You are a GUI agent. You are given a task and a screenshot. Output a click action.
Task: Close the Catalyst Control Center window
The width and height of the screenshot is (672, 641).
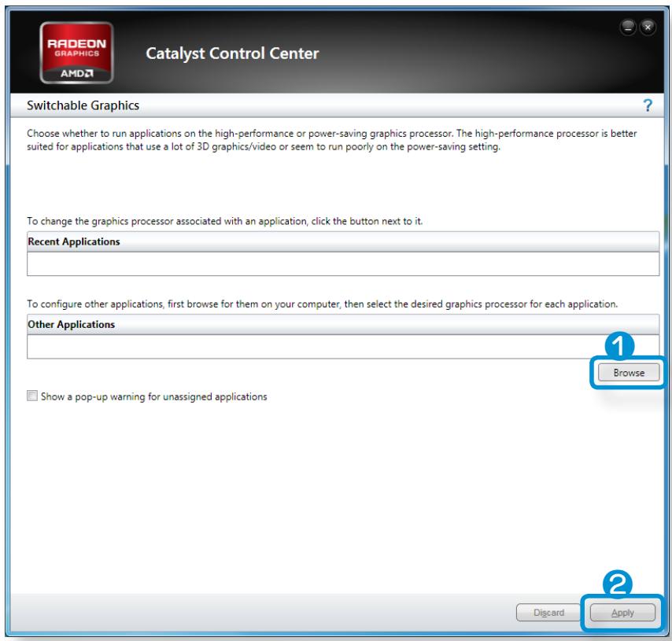point(648,28)
